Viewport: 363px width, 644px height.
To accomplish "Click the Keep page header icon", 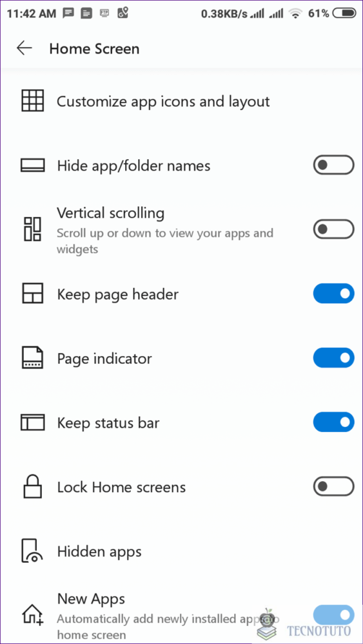I will [x=32, y=294].
